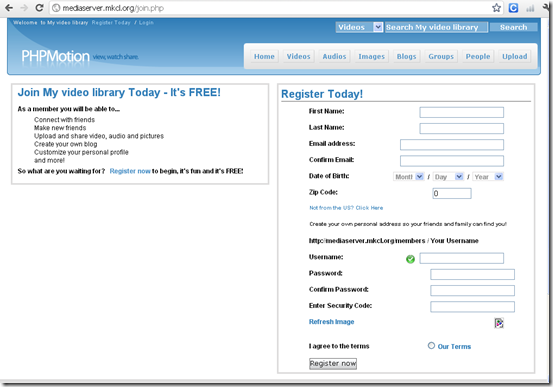Focus the Email address field
553x387 pixels.
(x=452, y=145)
